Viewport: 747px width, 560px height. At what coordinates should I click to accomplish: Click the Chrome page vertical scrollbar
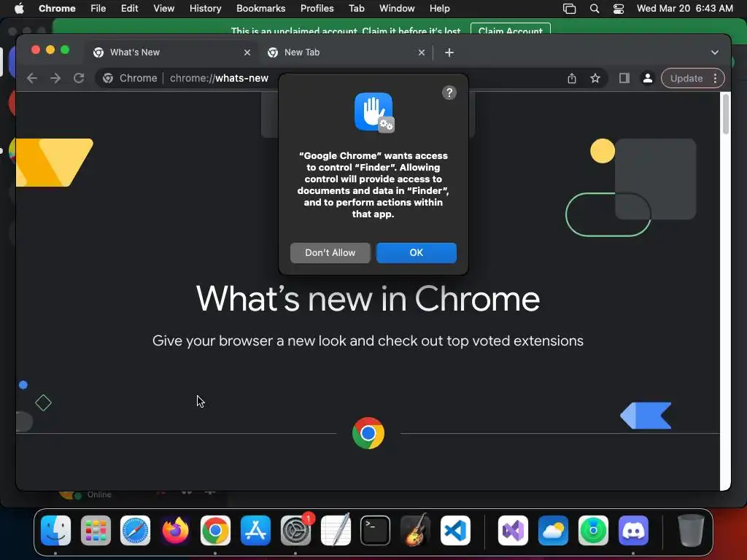[726, 114]
